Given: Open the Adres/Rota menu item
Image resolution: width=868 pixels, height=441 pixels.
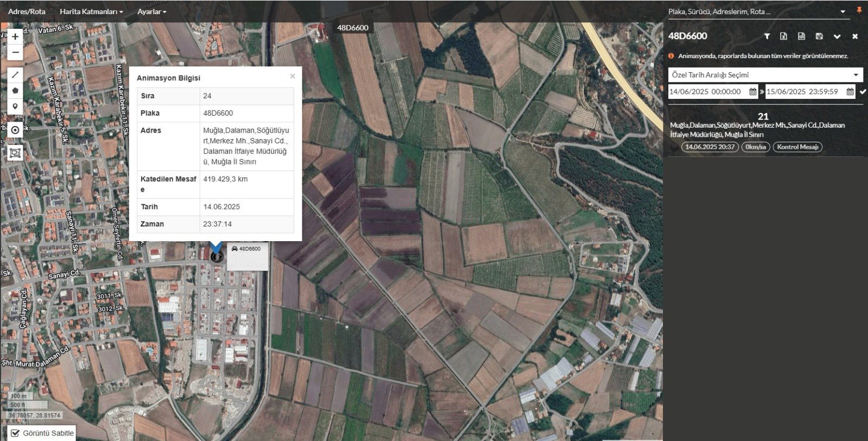Looking at the screenshot, I should coord(27,11).
